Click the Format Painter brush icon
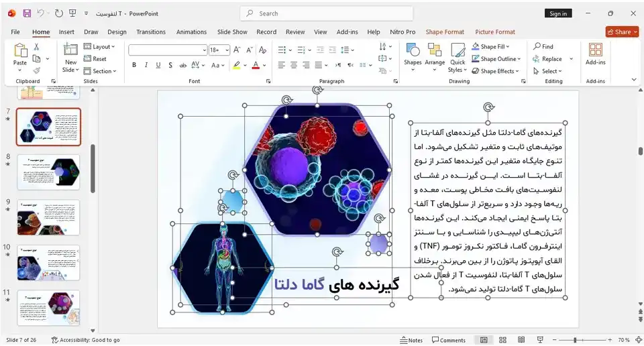 coord(36,70)
